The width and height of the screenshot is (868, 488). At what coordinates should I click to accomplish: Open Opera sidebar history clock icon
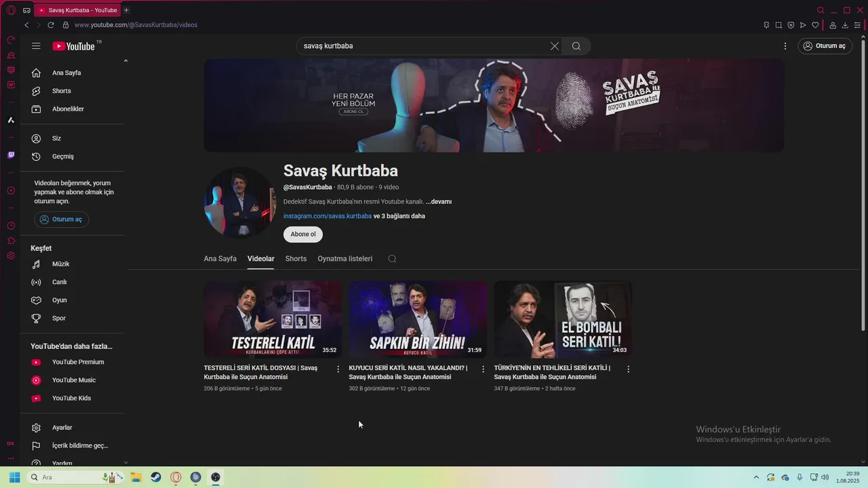[x=11, y=226]
